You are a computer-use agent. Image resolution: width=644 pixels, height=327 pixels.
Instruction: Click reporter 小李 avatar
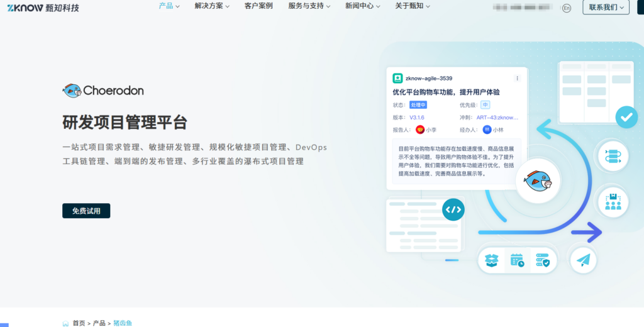tap(419, 130)
